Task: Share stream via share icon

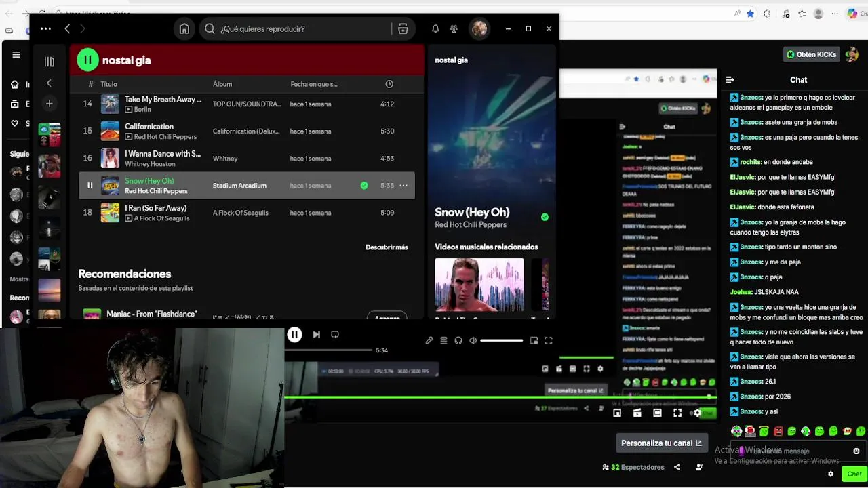Action: [x=677, y=467]
